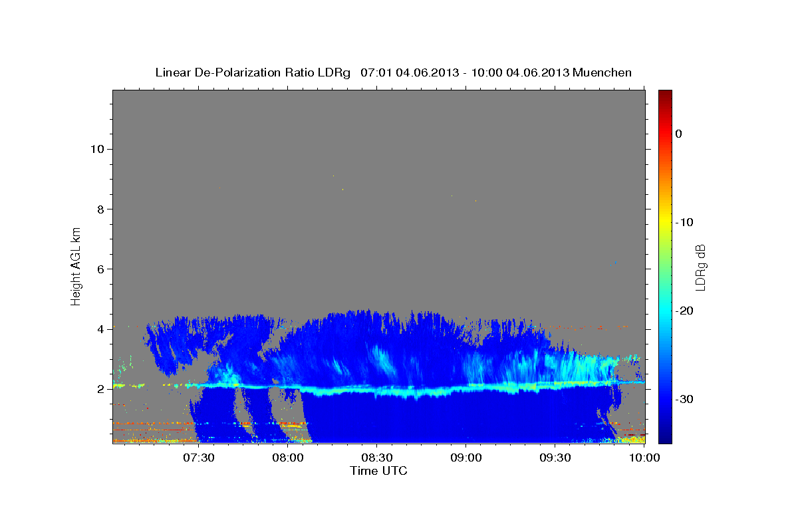The height and width of the screenshot is (532, 798).
Task: Click the 08:00 time tick label
Action: click(287, 458)
